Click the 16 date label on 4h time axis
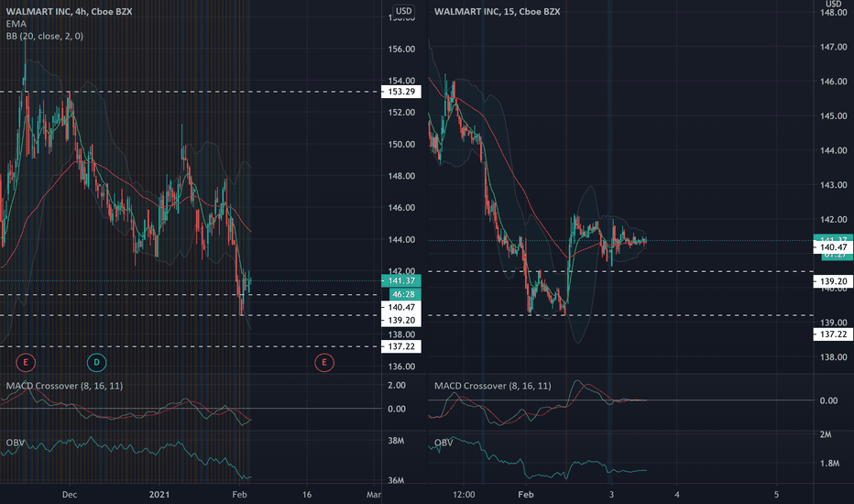The width and height of the screenshot is (854, 504). 307,495
